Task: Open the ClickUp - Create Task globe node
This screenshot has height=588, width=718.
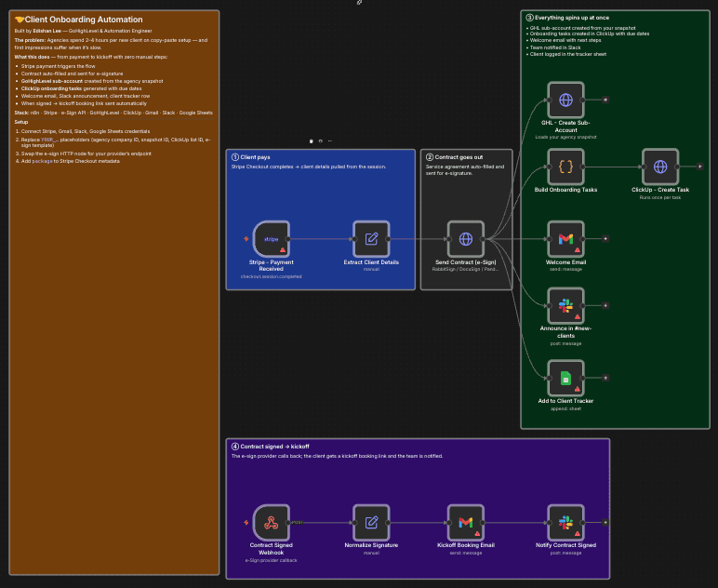Action: coord(660,167)
